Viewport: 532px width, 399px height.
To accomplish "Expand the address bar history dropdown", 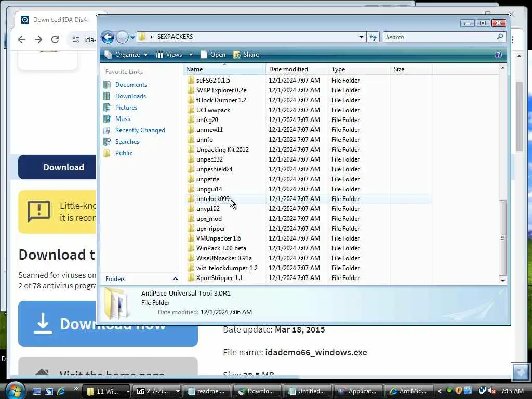I will 362,37.
